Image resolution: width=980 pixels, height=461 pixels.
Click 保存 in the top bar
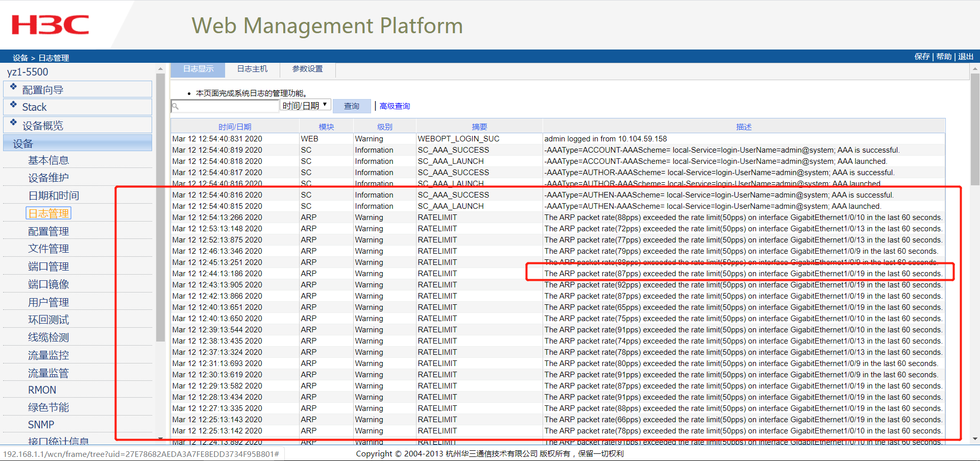pyautogui.click(x=922, y=57)
